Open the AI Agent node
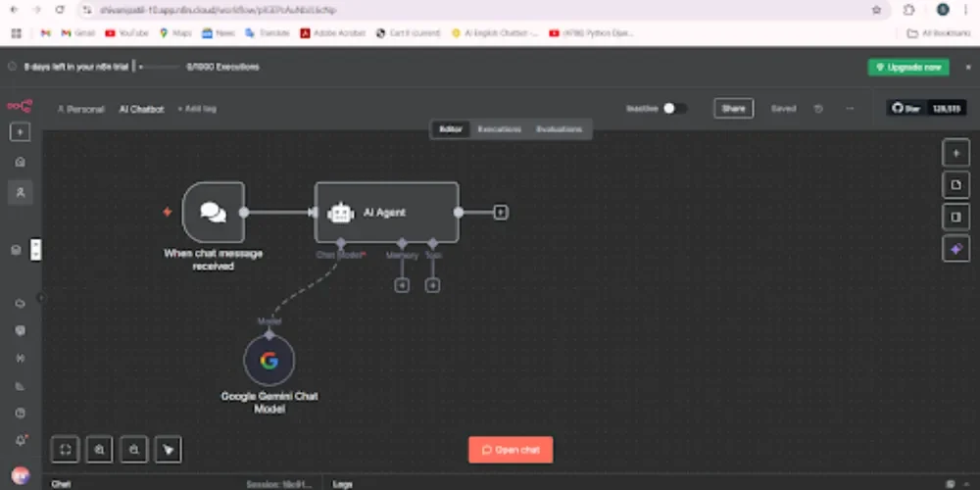 point(386,212)
